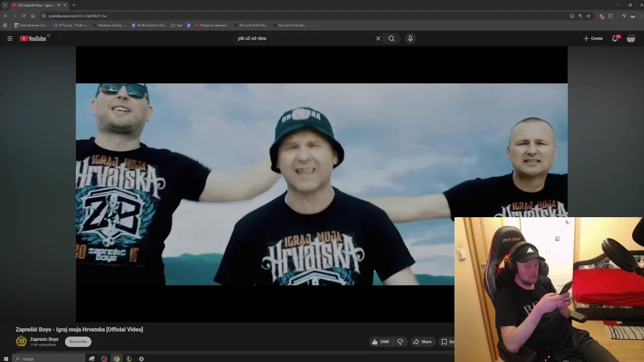Close the Zaprešić Boys tab
The height and width of the screenshot is (362, 644).
click(x=64, y=5)
